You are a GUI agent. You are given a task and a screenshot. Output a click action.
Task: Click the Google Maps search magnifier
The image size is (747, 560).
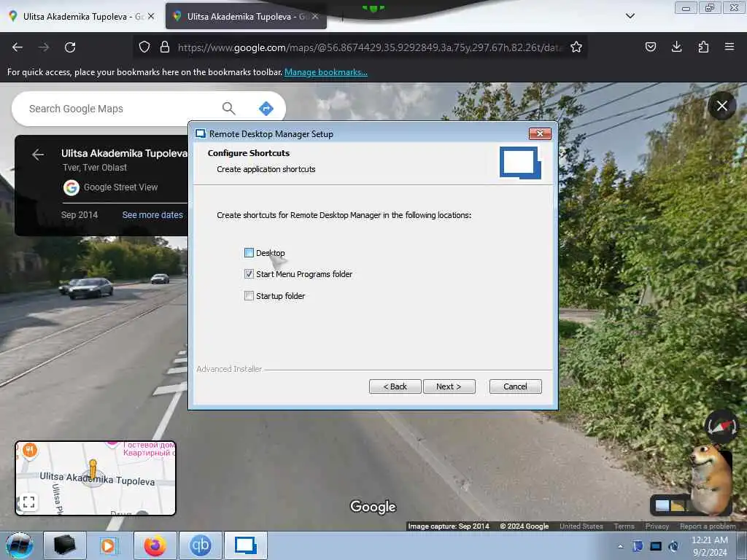click(228, 109)
